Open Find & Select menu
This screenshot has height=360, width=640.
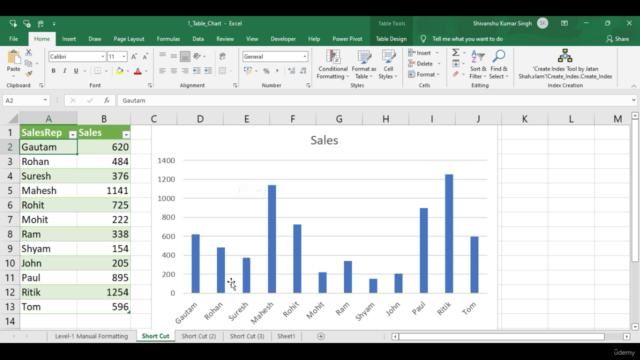tap(499, 64)
